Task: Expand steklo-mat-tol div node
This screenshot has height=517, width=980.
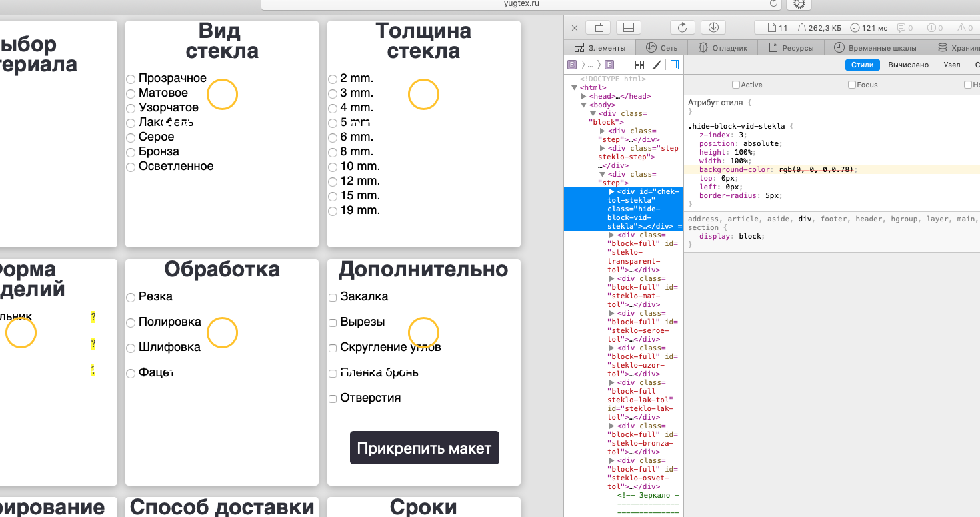Action: point(612,278)
